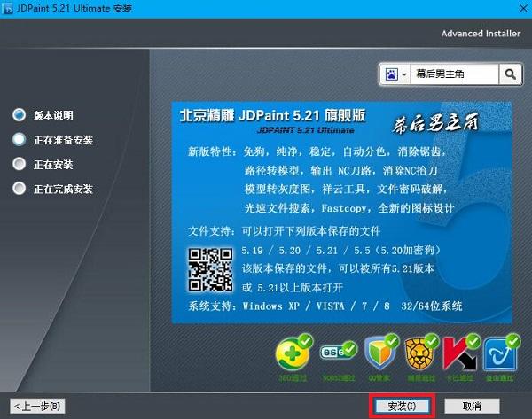Select the 正在准备安装 step radio
The width and height of the screenshot is (532, 419).
19,139
